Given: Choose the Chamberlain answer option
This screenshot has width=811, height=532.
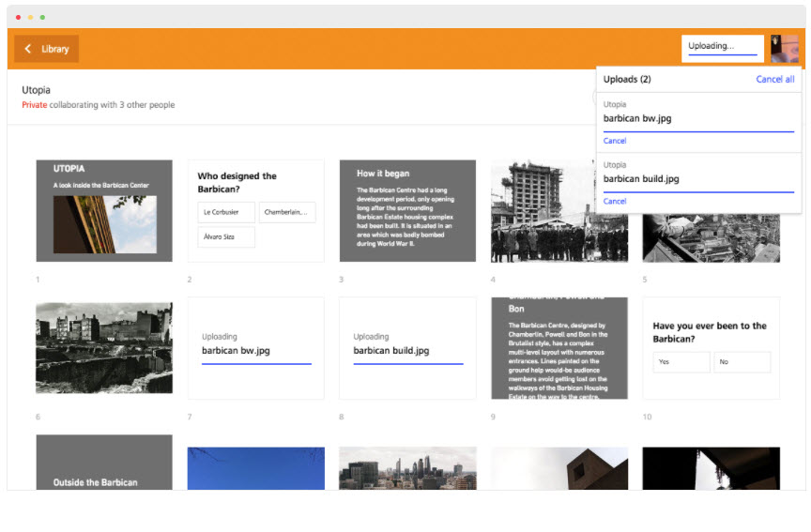Looking at the screenshot, I should pyautogui.click(x=287, y=213).
